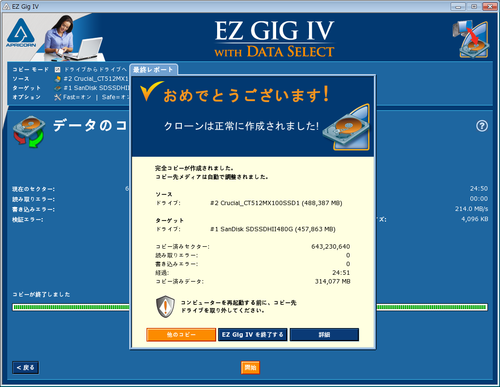This screenshot has width=500, height=387.
Task: Click the 00:00 remaining time value
Action: (479, 199)
